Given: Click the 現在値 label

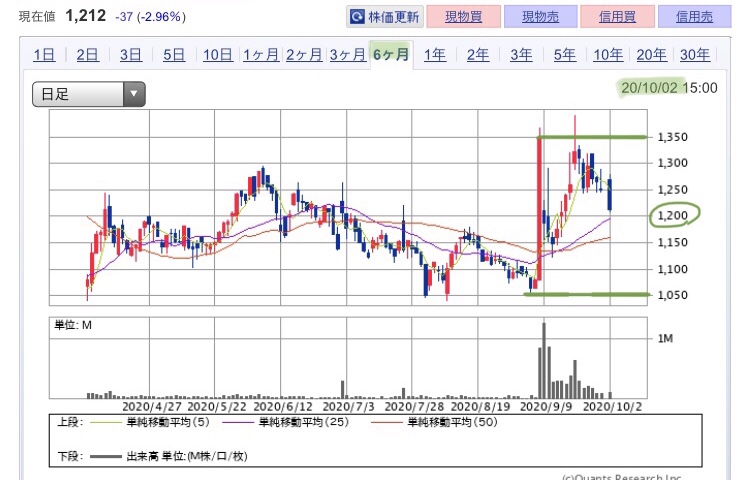Looking at the screenshot, I should point(37,17).
